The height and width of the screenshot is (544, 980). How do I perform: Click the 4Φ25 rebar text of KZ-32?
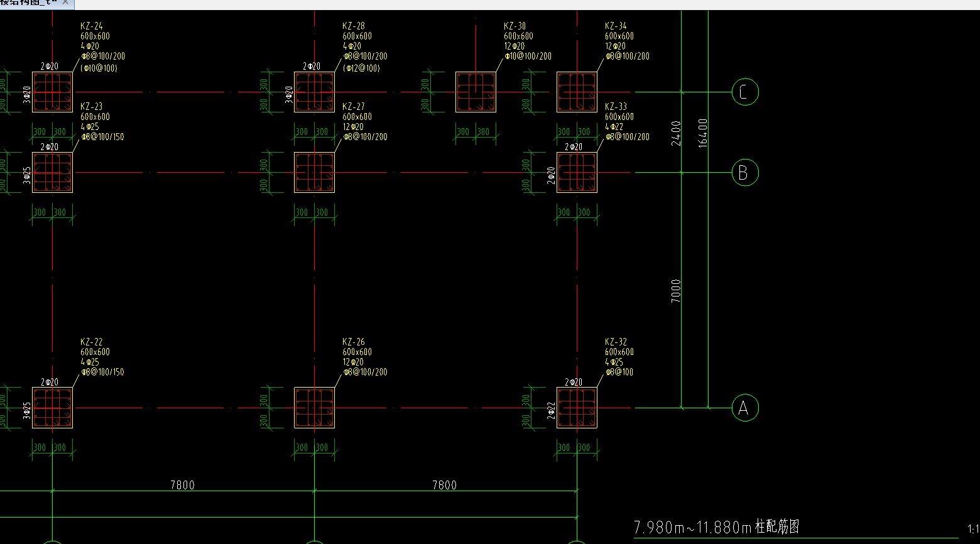click(614, 362)
